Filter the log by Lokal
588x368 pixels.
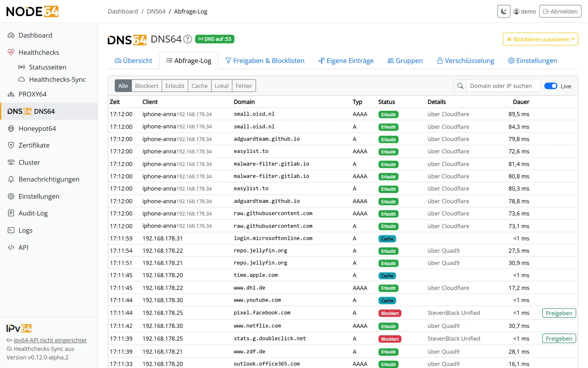click(222, 86)
